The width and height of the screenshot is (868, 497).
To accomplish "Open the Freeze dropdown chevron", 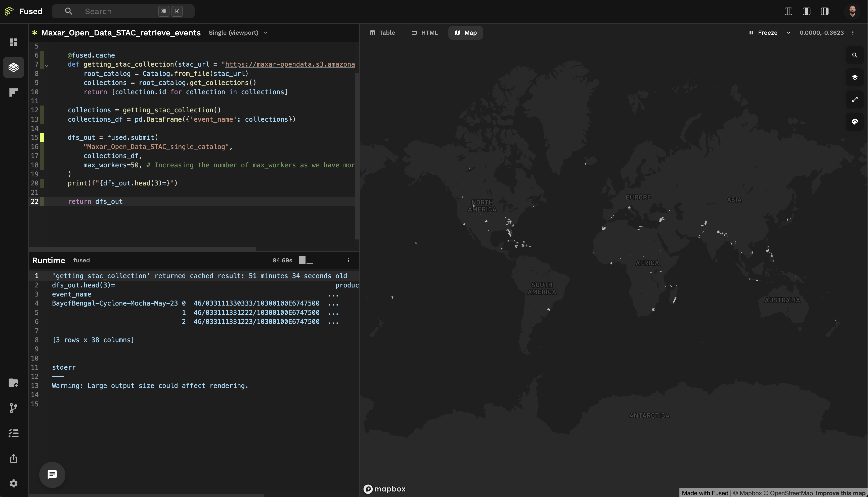I will 788,33.
